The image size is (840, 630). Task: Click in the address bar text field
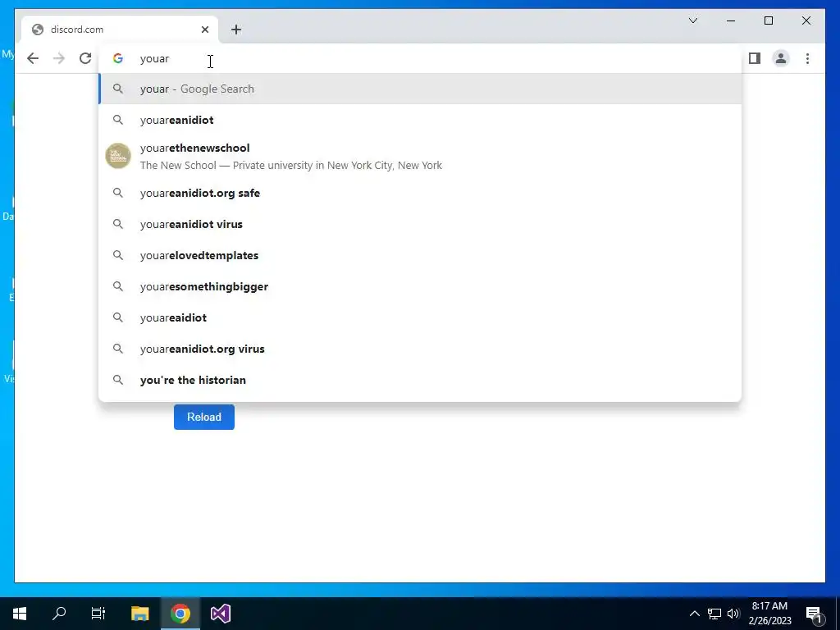tap(420, 58)
